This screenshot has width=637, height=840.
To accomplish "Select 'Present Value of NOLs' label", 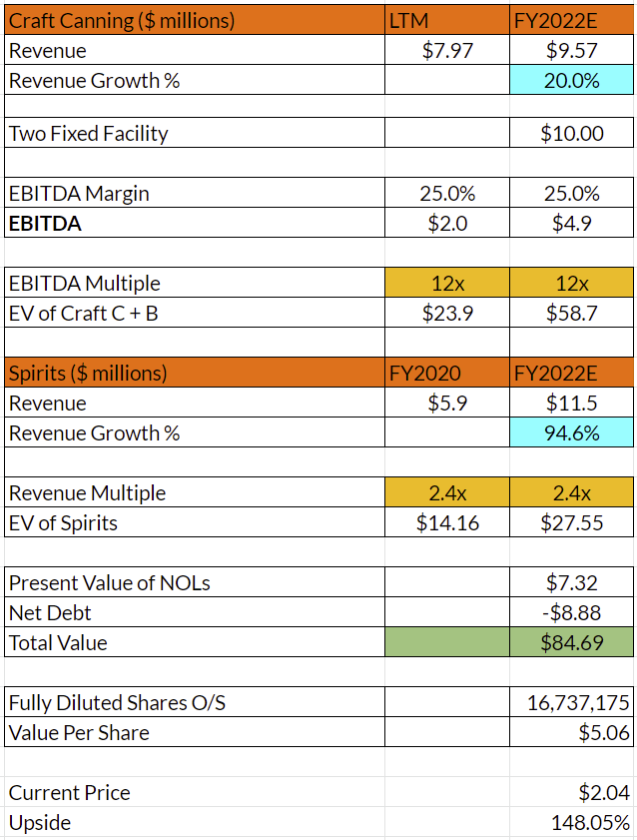I will pyautogui.click(x=109, y=583).
